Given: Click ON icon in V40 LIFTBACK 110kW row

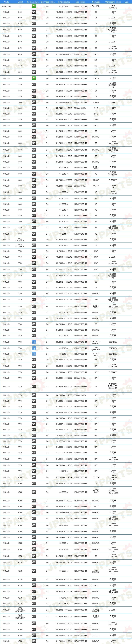Looking at the screenshot, I should (34, 239).
